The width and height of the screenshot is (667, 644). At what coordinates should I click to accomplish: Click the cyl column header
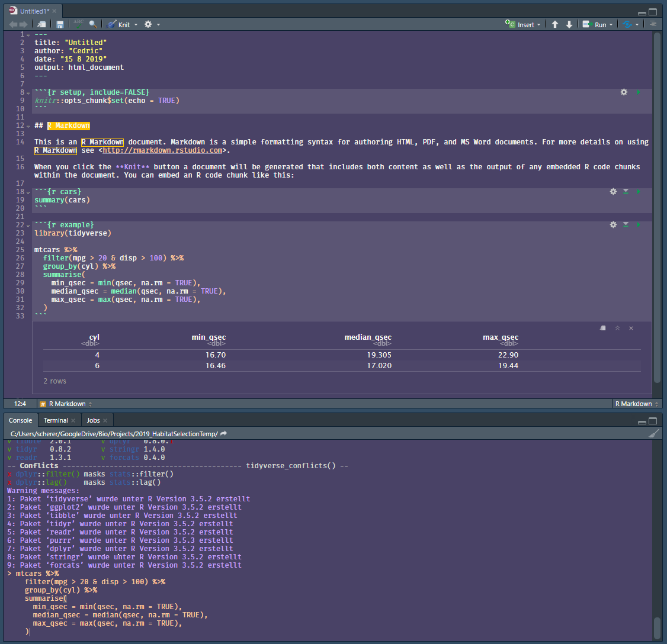coord(94,337)
